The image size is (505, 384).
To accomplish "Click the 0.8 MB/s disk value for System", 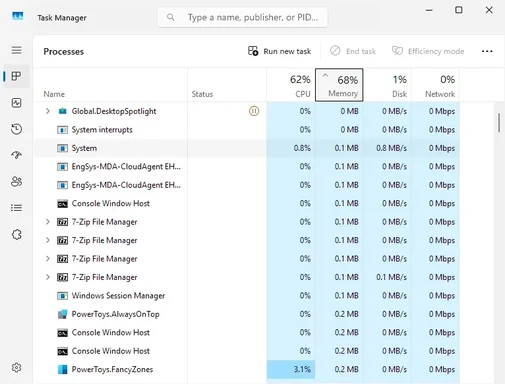I will pos(392,148).
